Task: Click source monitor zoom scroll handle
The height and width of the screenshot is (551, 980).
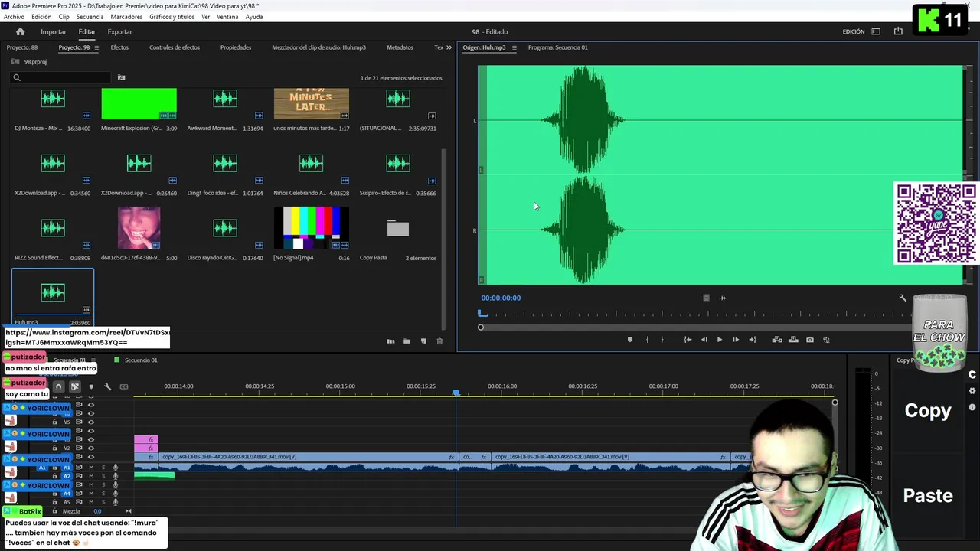Action: click(x=481, y=328)
